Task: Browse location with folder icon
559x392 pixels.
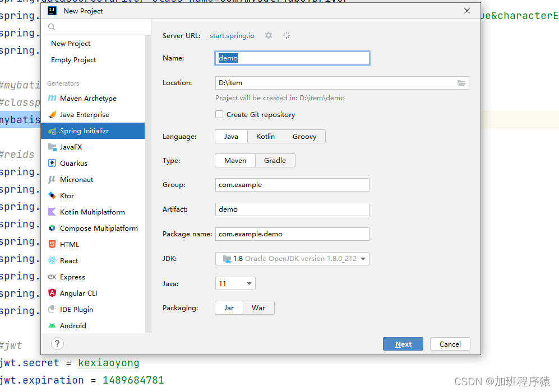Action: [x=461, y=83]
